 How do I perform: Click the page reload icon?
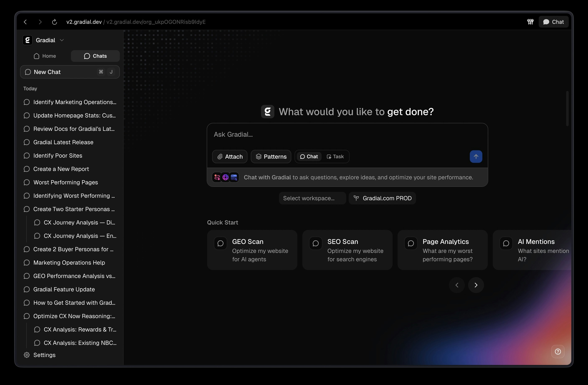coord(54,22)
